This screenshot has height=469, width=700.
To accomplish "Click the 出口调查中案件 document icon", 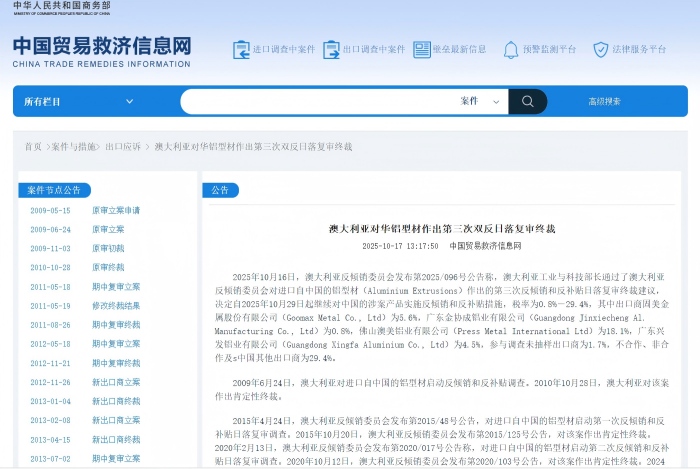I will pyautogui.click(x=331, y=49).
